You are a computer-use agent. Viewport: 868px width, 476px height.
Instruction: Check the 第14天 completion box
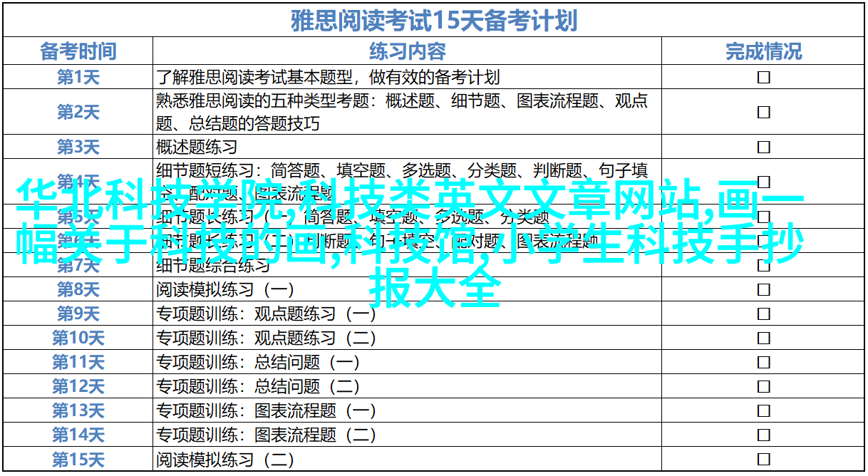coord(763,435)
